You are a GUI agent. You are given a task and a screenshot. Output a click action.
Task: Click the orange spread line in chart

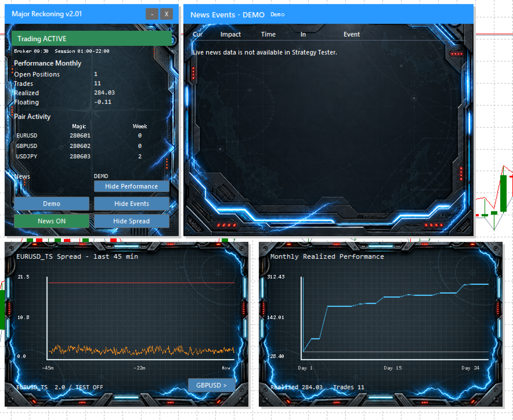(142, 350)
